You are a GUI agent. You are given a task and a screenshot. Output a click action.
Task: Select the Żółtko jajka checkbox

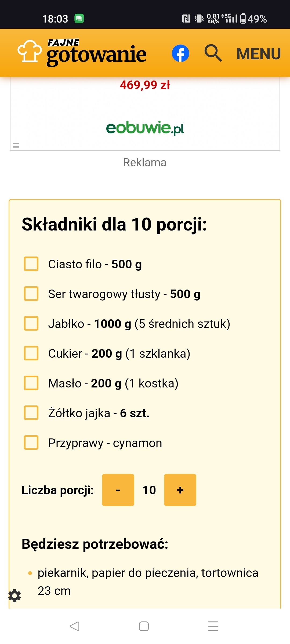pyautogui.click(x=31, y=413)
